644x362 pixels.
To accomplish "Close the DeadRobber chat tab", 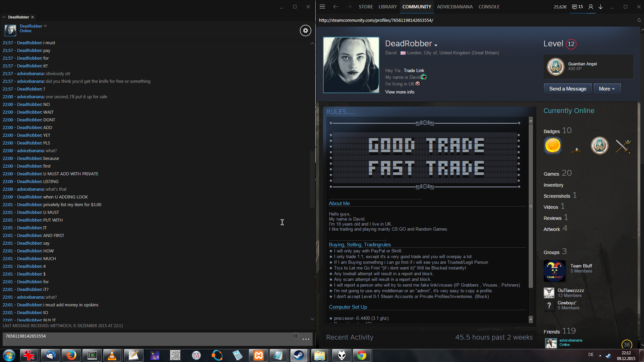I will tap(33, 17).
